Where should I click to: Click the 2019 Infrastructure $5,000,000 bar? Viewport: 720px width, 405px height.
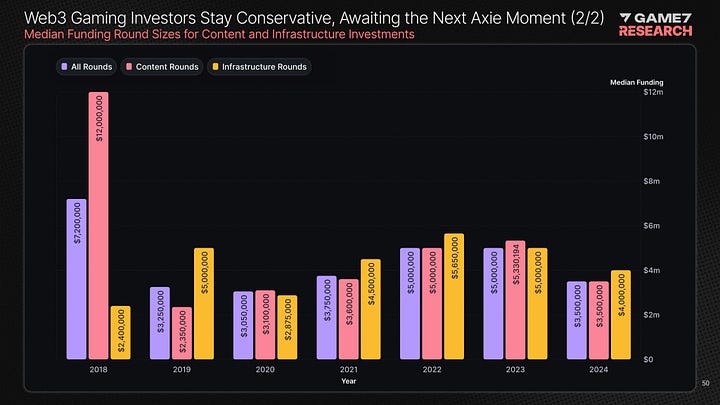click(204, 303)
